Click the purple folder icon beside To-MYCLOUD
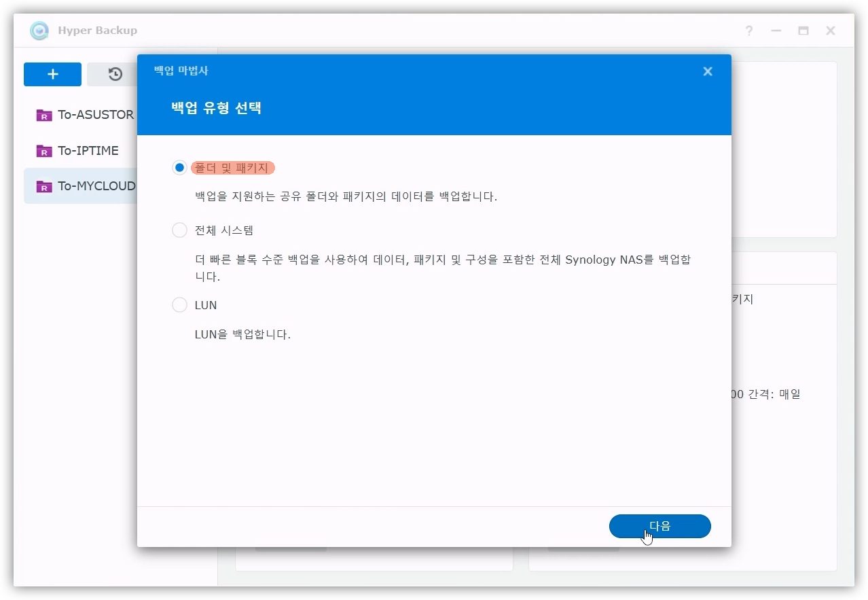Screen dimensions: 868x600 click(44, 186)
